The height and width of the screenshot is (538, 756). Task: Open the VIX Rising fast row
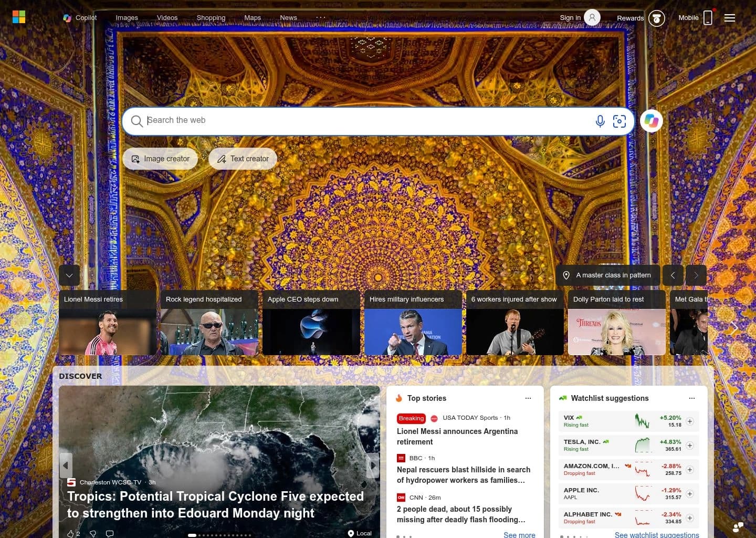629,421
